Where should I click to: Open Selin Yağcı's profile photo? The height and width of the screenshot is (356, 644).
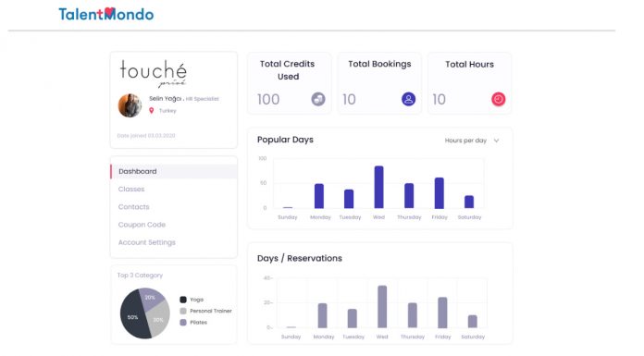pos(130,105)
